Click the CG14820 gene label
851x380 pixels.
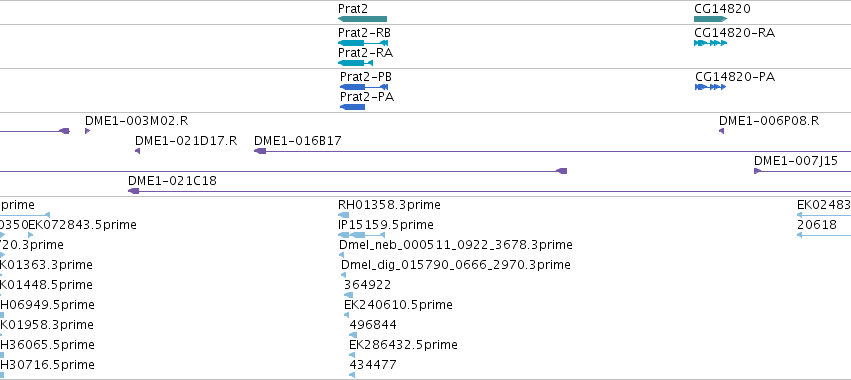(x=722, y=9)
